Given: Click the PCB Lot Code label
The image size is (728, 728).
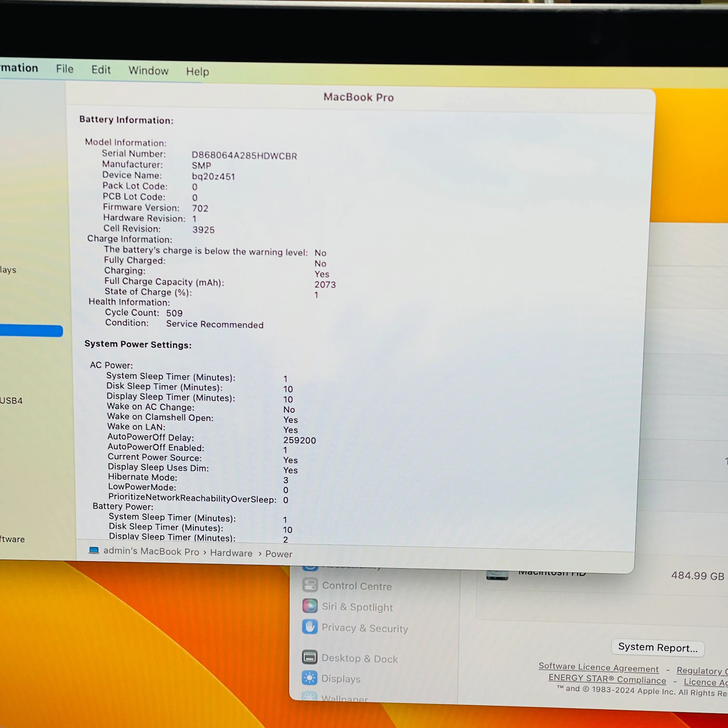Looking at the screenshot, I should pyautogui.click(x=134, y=197).
